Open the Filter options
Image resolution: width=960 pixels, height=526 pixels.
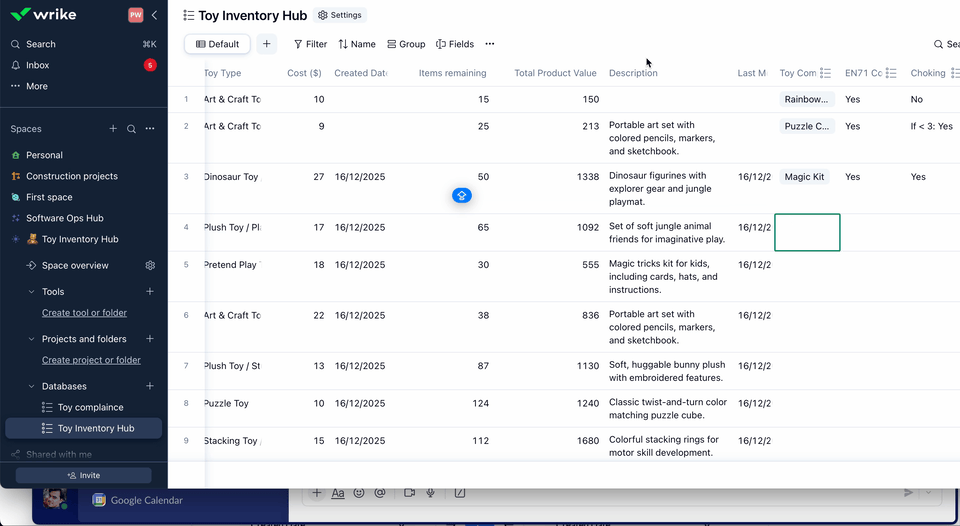tap(310, 44)
